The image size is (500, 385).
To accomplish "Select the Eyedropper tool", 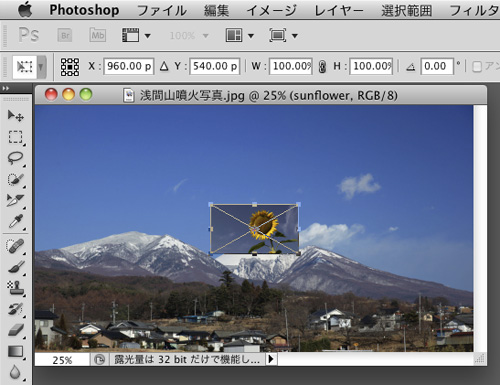I will click(15, 221).
